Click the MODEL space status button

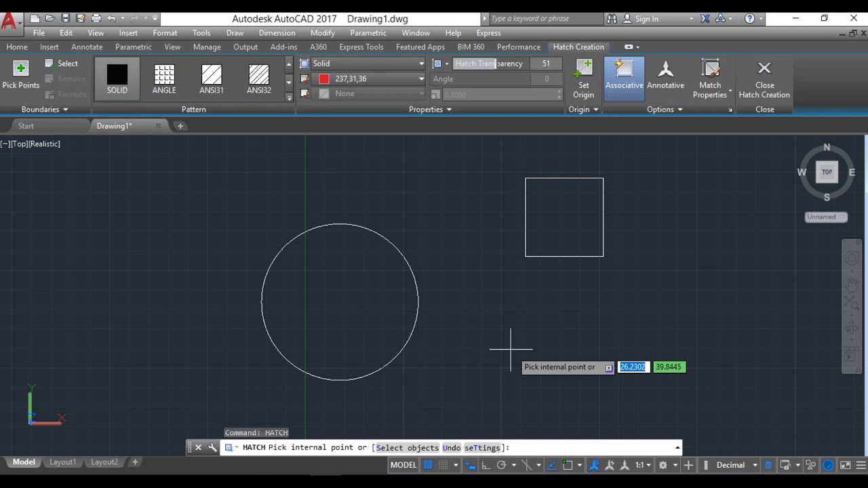tap(403, 465)
